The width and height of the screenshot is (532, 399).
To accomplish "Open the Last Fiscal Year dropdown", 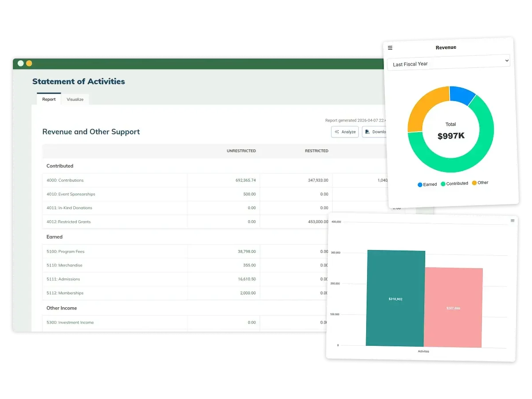I will tap(449, 63).
